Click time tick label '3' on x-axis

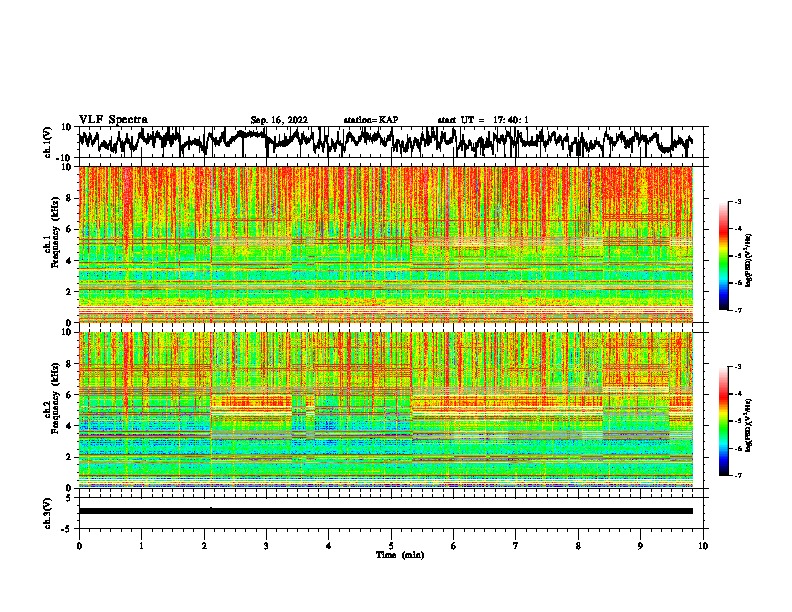[x=266, y=546]
